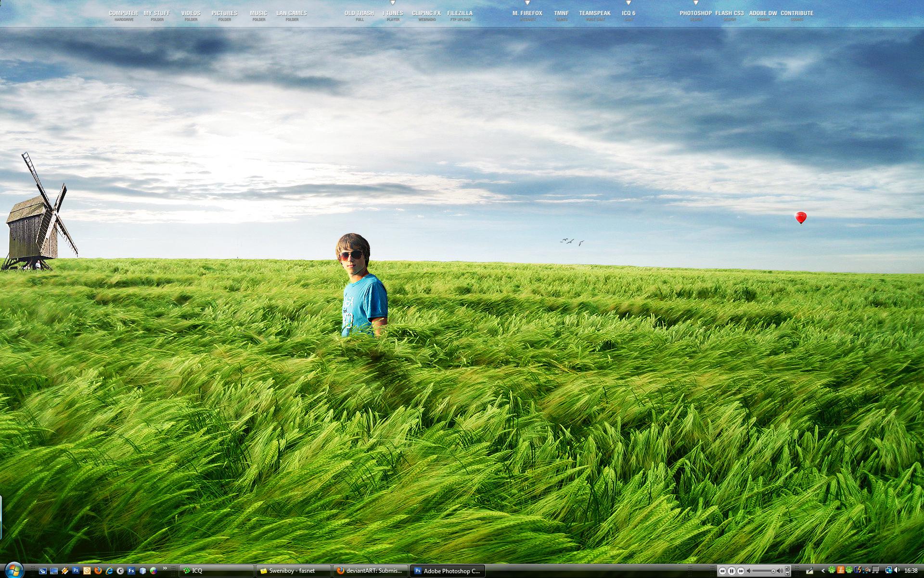Open the VIDEOS folder shortcut

191,15
